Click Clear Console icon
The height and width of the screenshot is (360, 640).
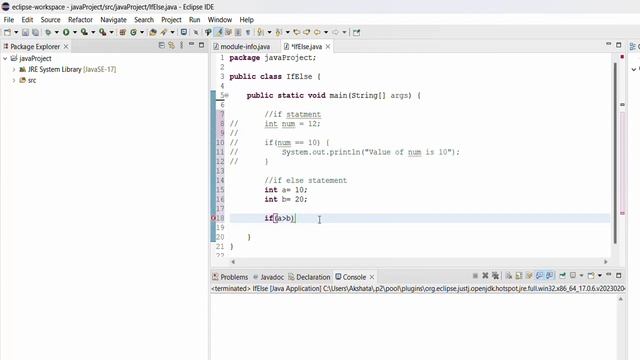(509, 276)
